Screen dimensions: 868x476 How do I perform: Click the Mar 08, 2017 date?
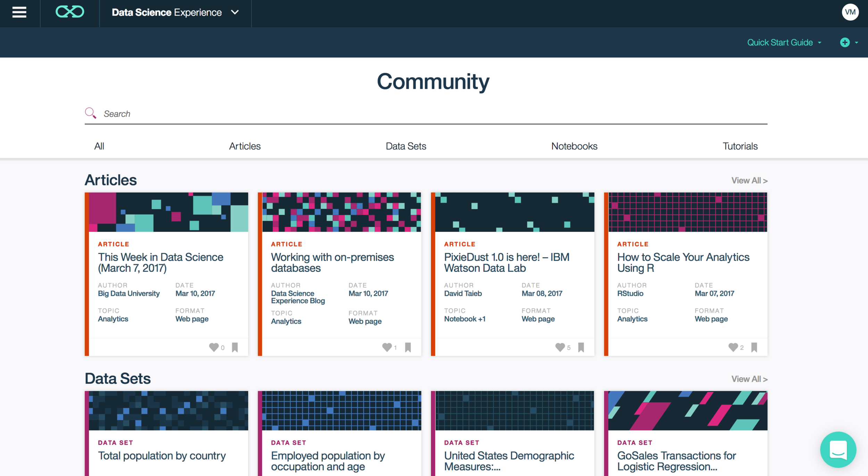(x=542, y=294)
